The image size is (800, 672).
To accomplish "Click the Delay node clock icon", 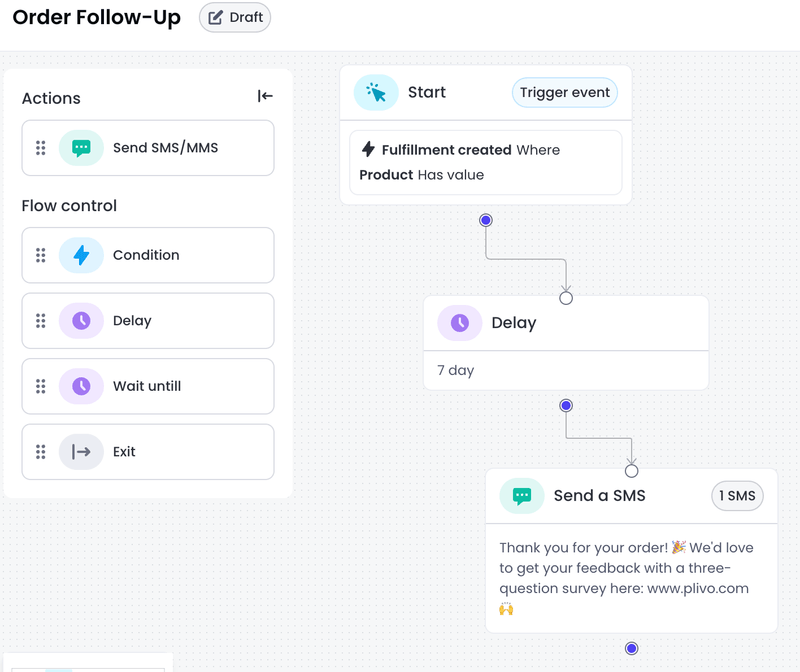I will click(460, 323).
